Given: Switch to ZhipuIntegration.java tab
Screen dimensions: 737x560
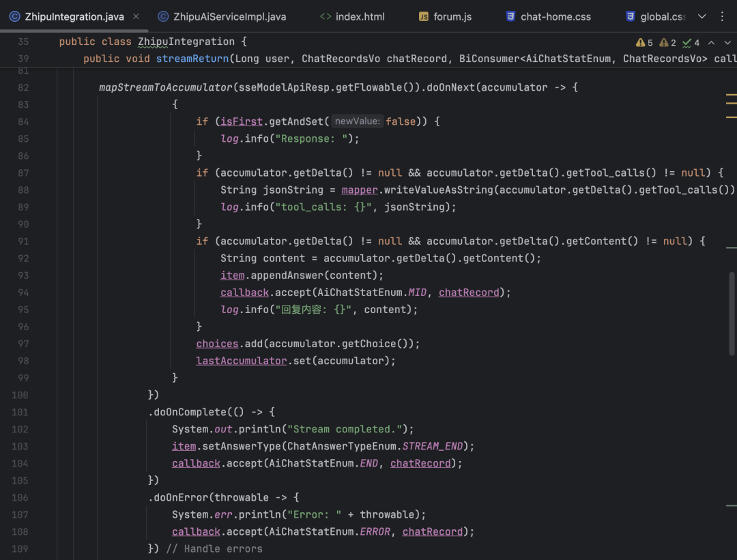Looking at the screenshot, I should pyautogui.click(x=74, y=16).
